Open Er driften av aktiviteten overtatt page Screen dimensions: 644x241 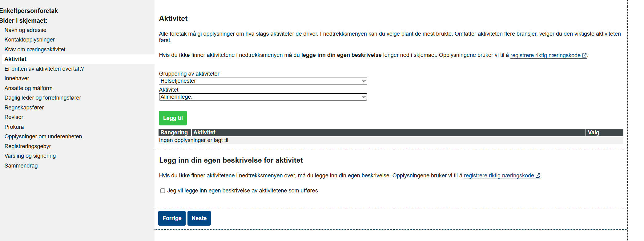pyautogui.click(x=44, y=69)
